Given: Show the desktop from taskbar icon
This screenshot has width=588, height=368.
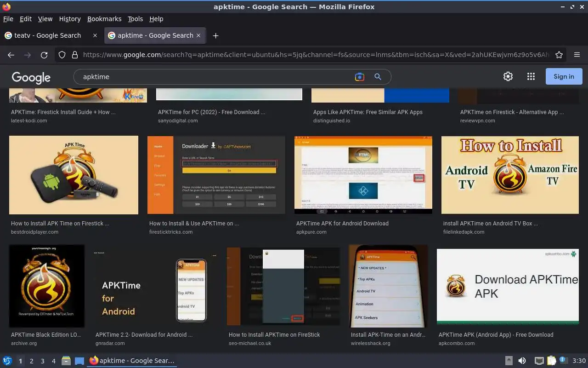Looking at the screenshot, I should [x=79, y=361].
